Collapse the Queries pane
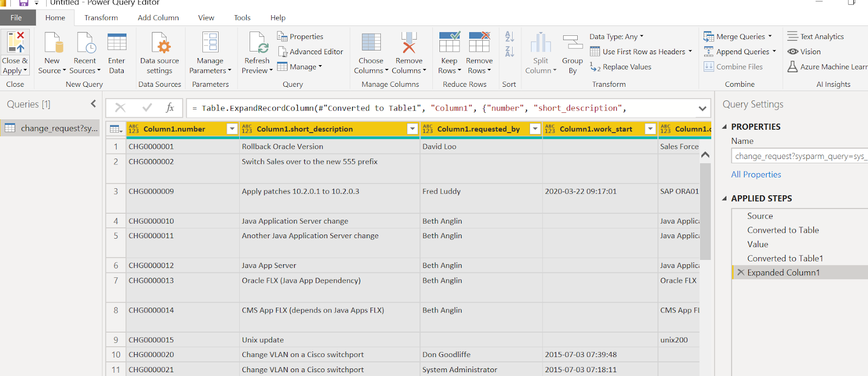 tap(93, 104)
